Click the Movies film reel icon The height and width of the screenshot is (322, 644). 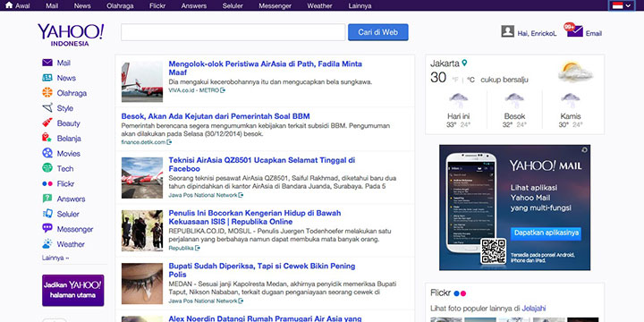pyautogui.click(x=47, y=153)
